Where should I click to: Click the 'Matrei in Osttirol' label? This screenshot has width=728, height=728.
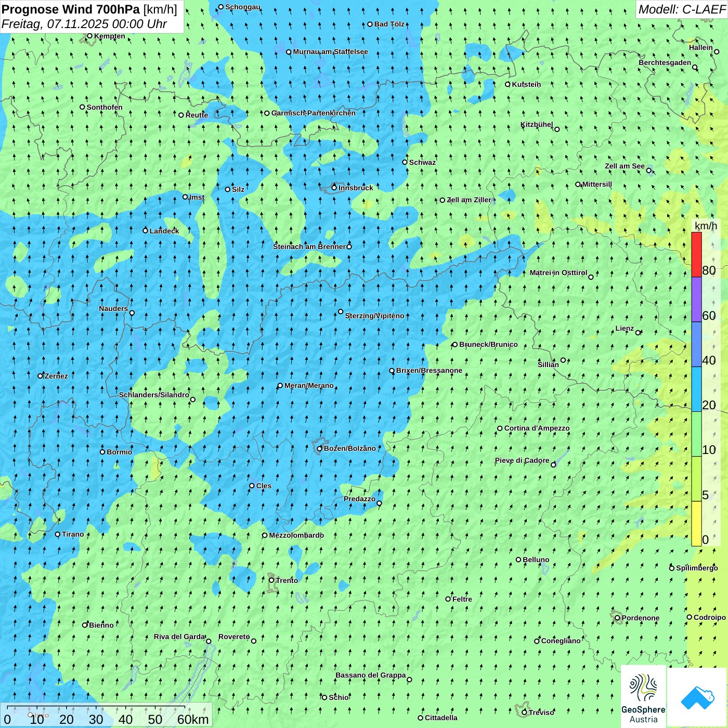[x=558, y=272]
